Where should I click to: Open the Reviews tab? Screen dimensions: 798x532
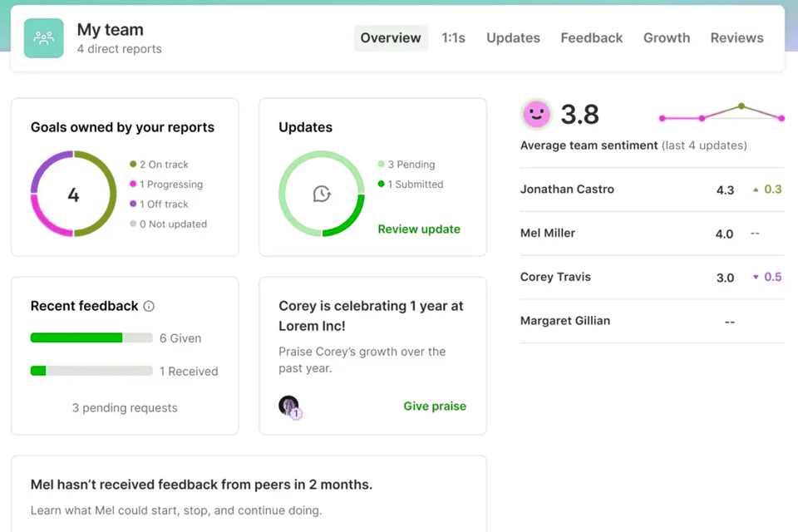pyautogui.click(x=737, y=38)
